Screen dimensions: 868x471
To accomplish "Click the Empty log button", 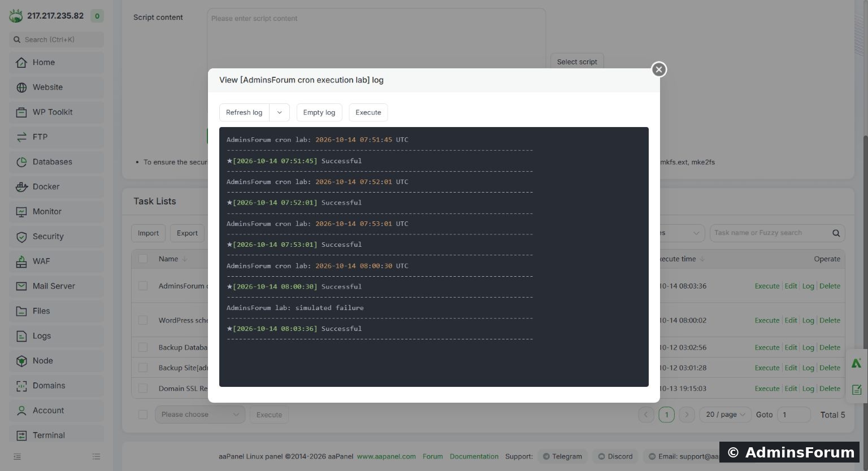I will 319,112.
